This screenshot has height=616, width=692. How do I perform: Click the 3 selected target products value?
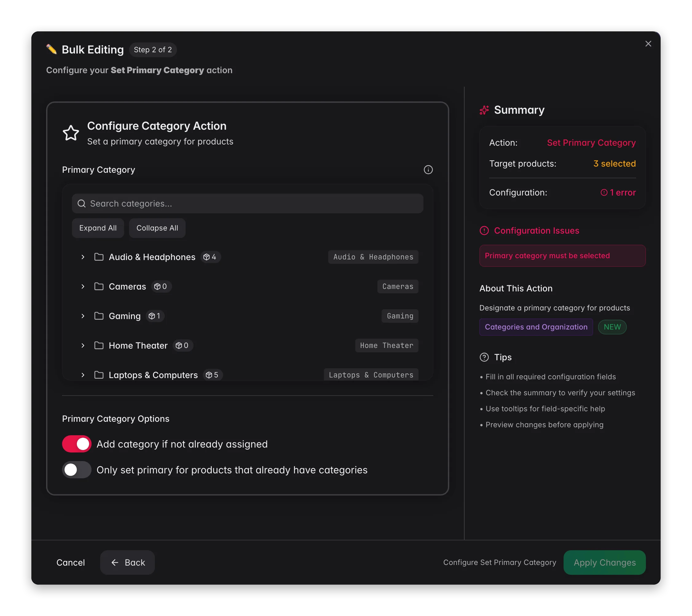pyautogui.click(x=614, y=164)
